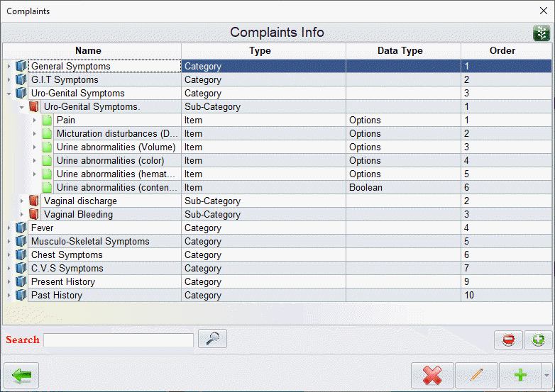The width and height of the screenshot is (555, 392).
Task: Close the Complaints window
Action: (543, 11)
